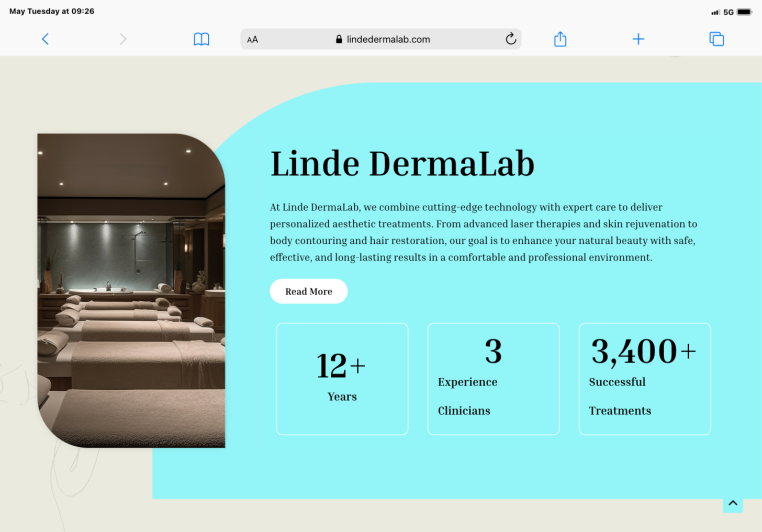The width and height of the screenshot is (762, 532).
Task: Tap the 12+ Years stat card
Action: pos(342,379)
